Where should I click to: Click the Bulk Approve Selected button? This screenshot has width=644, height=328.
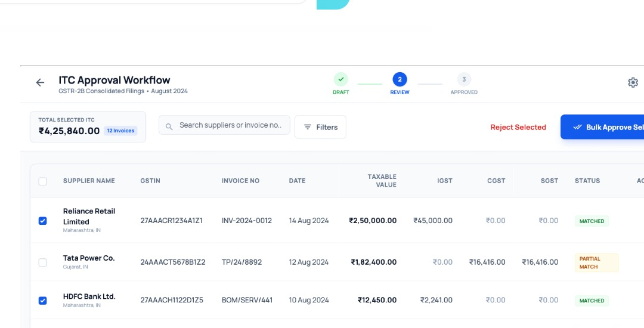(x=602, y=127)
